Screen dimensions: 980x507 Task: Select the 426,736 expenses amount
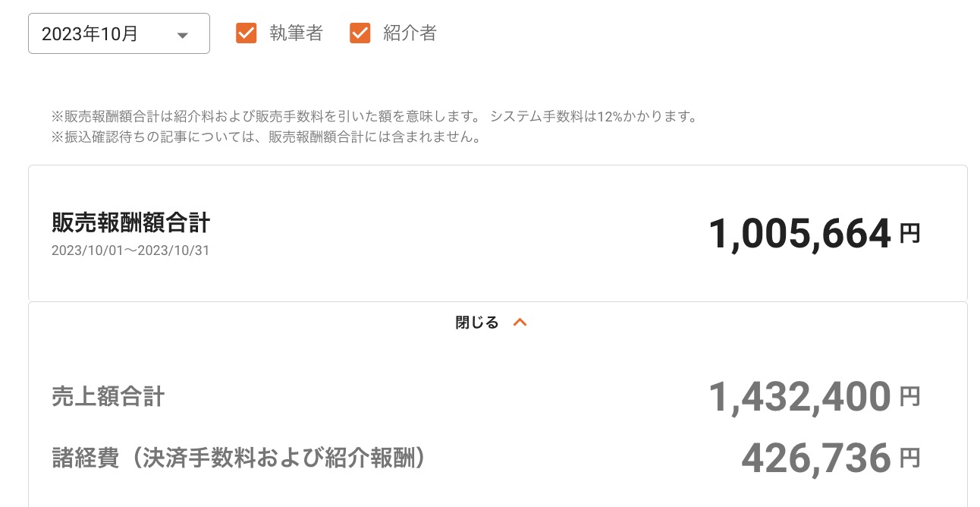(815, 458)
